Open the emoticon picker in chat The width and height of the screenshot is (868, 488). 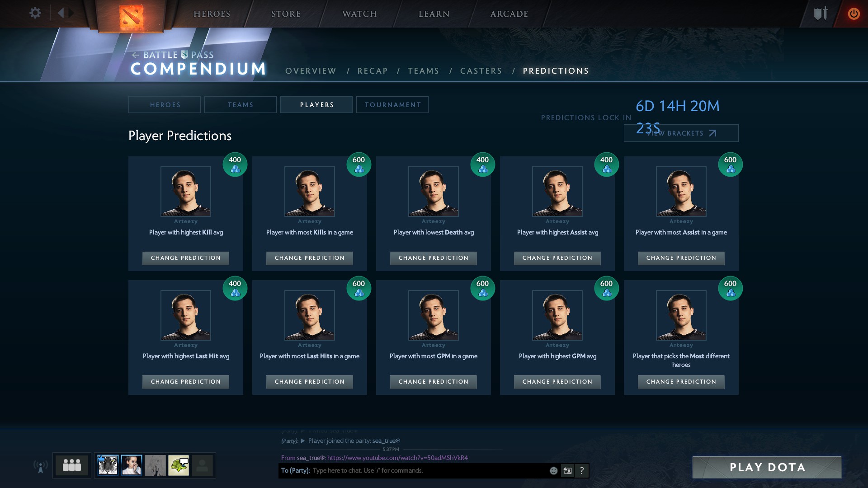tap(553, 471)
